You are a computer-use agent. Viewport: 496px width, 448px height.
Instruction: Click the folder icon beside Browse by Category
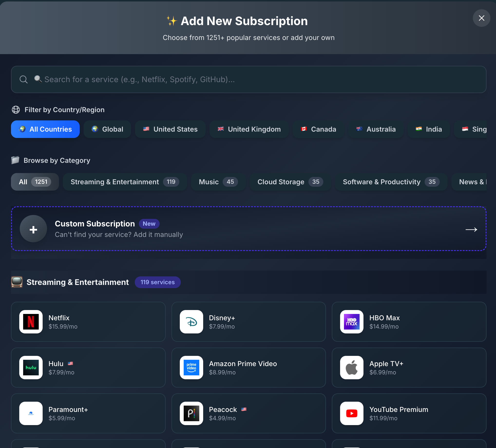(15, 160)
